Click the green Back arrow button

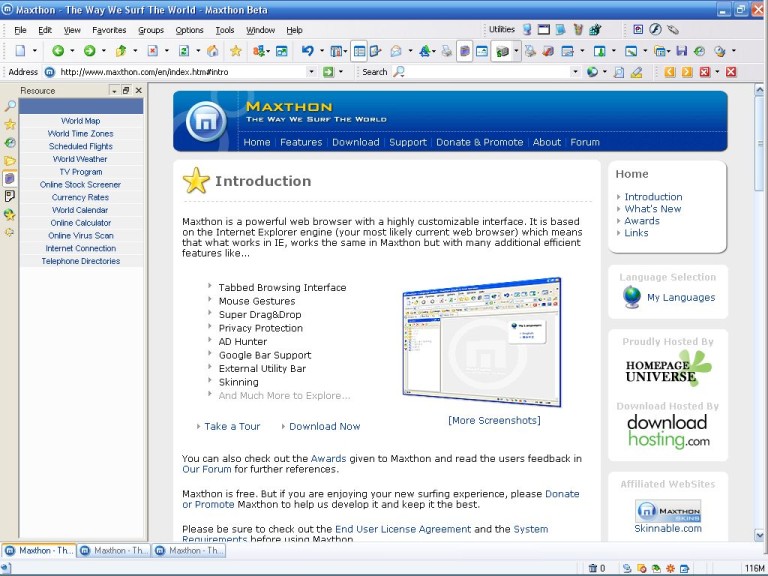coord(58,50)
